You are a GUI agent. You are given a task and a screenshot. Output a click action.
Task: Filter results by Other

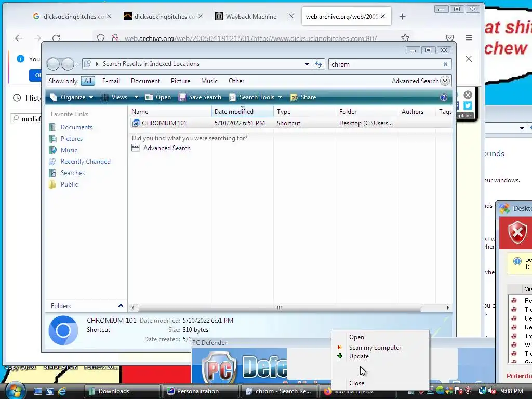tap(236, 81)
